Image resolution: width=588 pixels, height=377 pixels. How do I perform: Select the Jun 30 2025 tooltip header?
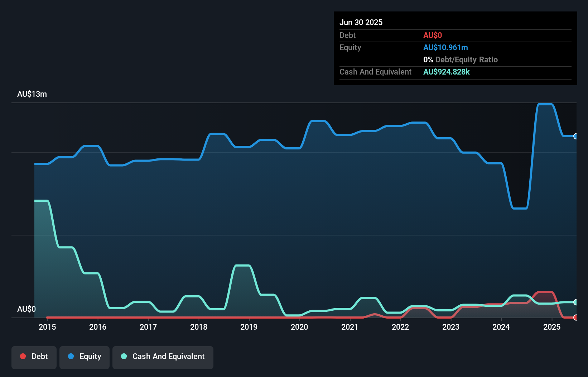click(361, 22)
